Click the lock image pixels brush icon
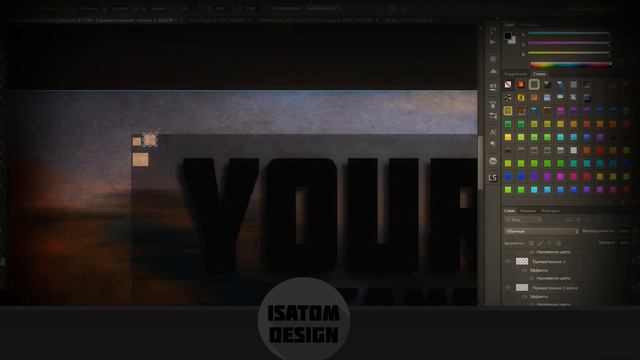Image resolution: width=640 pixels, height=360 pixels. [x=540, y=243]
